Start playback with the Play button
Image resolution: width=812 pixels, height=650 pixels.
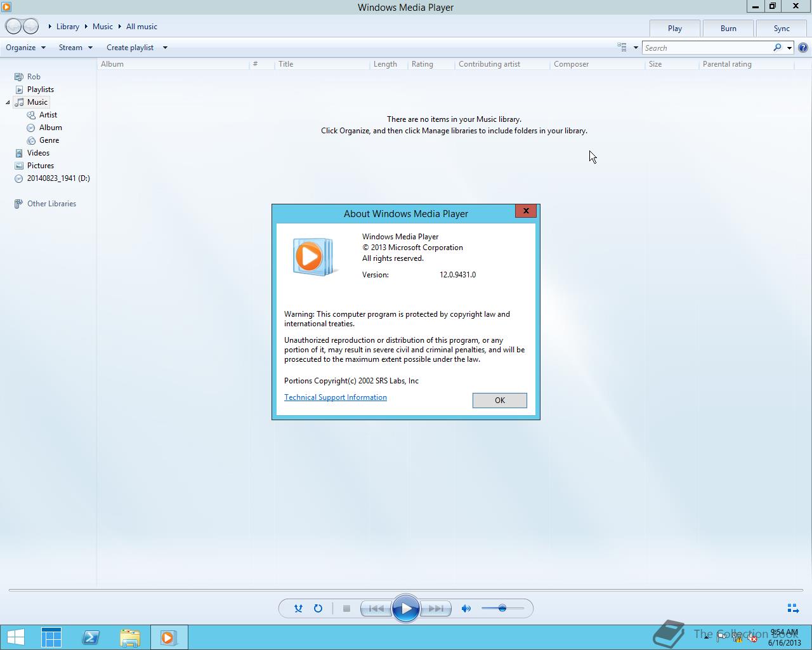click(x=406, y=609)
